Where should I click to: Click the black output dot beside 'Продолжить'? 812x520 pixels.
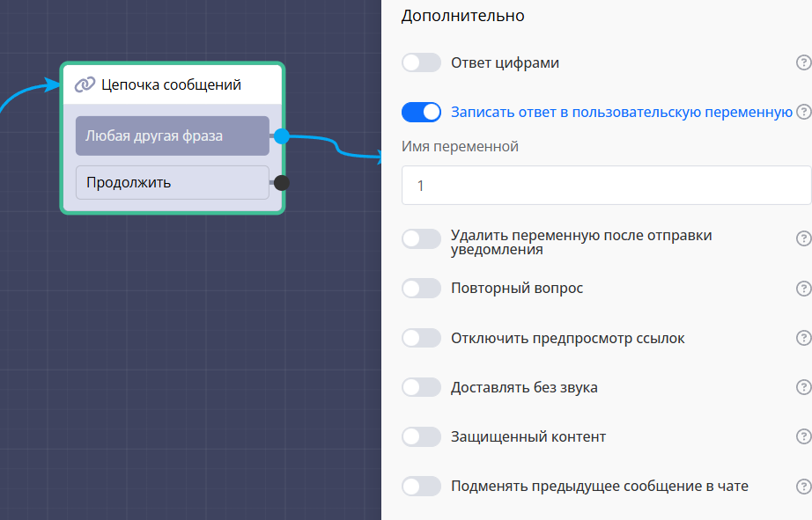[x=281, y=183]
